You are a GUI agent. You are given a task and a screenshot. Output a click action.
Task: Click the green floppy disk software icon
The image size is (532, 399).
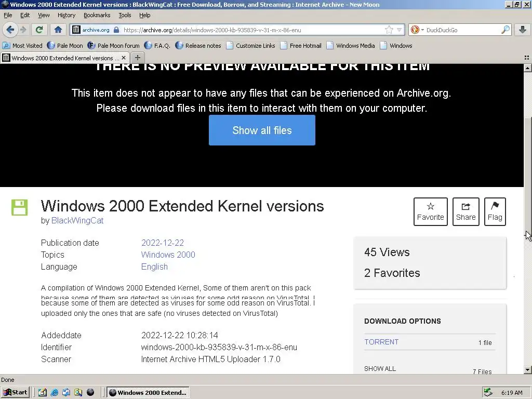[20, 207]
